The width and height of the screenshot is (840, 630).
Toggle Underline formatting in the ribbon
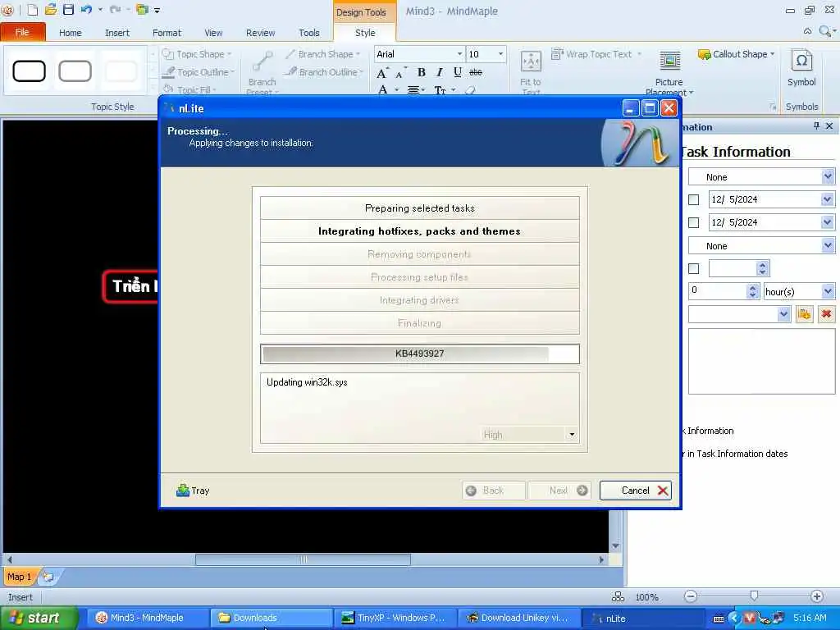pos(457,72)
